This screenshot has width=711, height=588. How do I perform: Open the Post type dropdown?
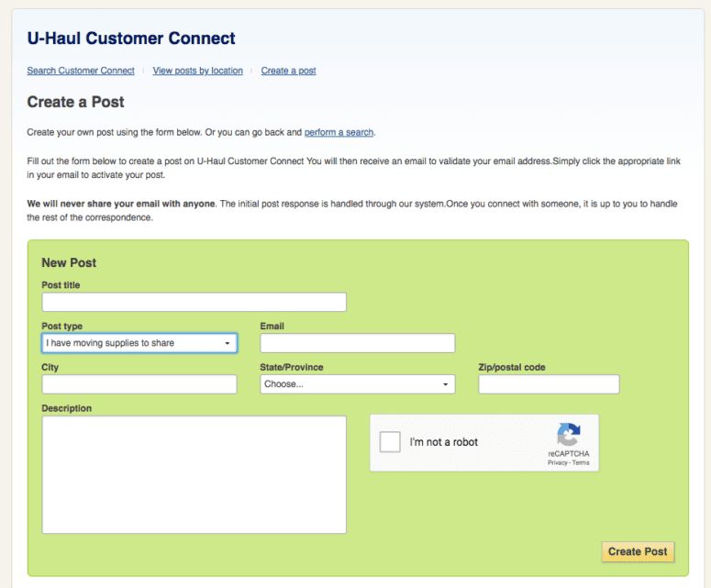(139, 343)
